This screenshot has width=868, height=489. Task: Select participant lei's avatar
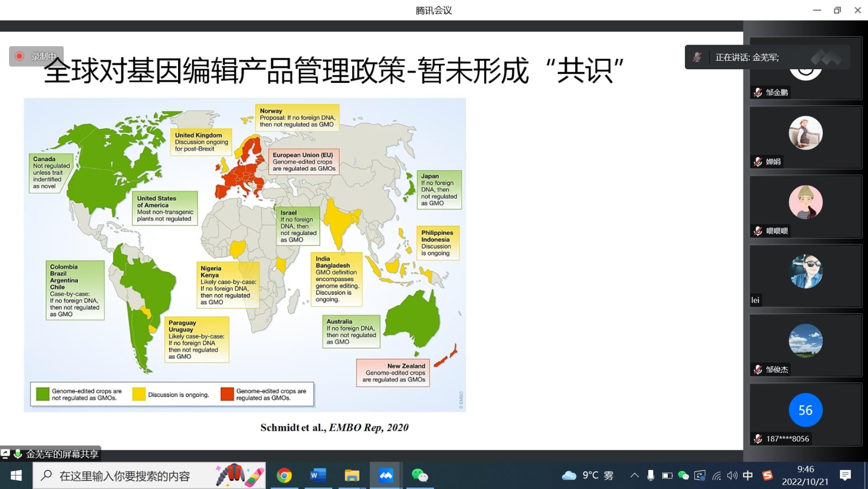(805, 272)
